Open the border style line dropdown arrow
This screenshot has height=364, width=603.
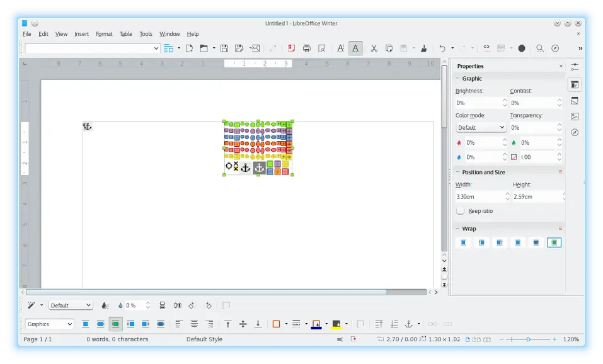click(306, 324)
